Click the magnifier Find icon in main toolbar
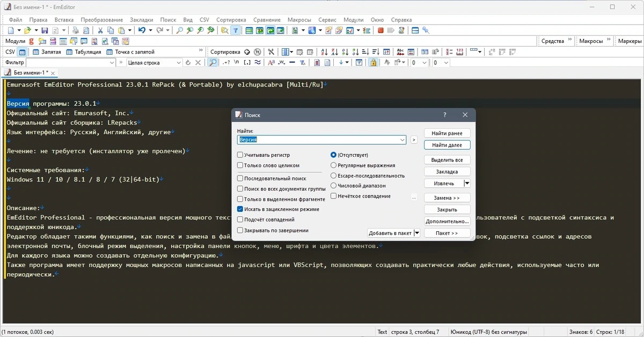This screenshot has width=644, height=337. 179,31
